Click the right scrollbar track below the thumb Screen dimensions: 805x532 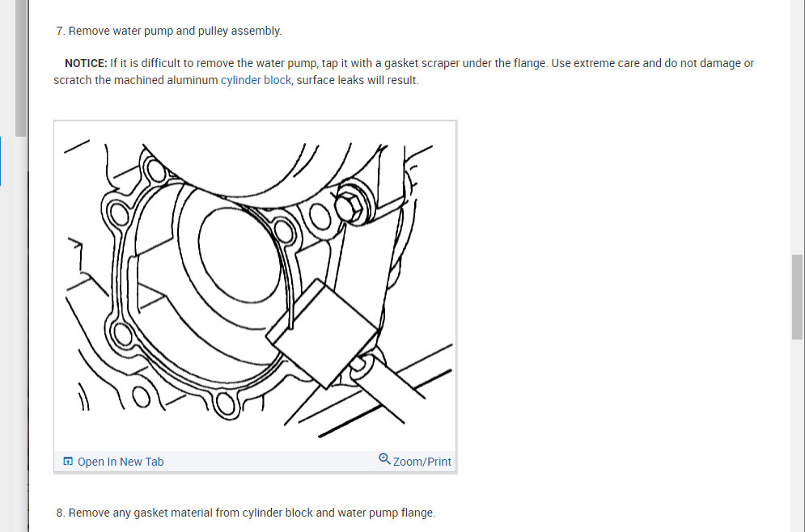click(x=797, y=436)
